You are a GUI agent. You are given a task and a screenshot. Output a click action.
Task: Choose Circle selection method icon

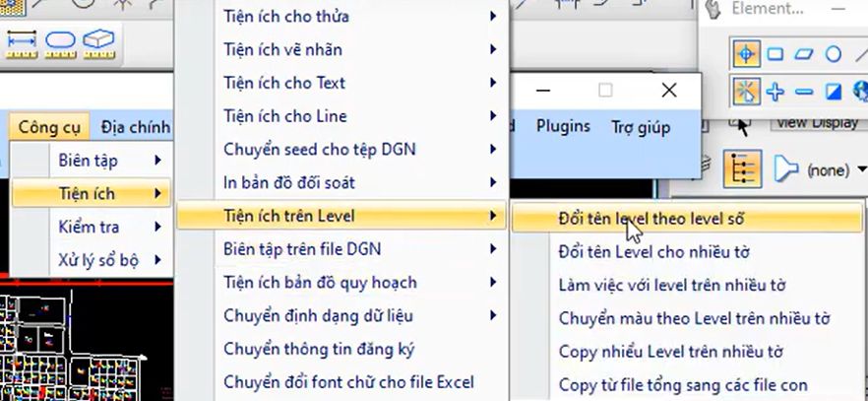(834, 54)
